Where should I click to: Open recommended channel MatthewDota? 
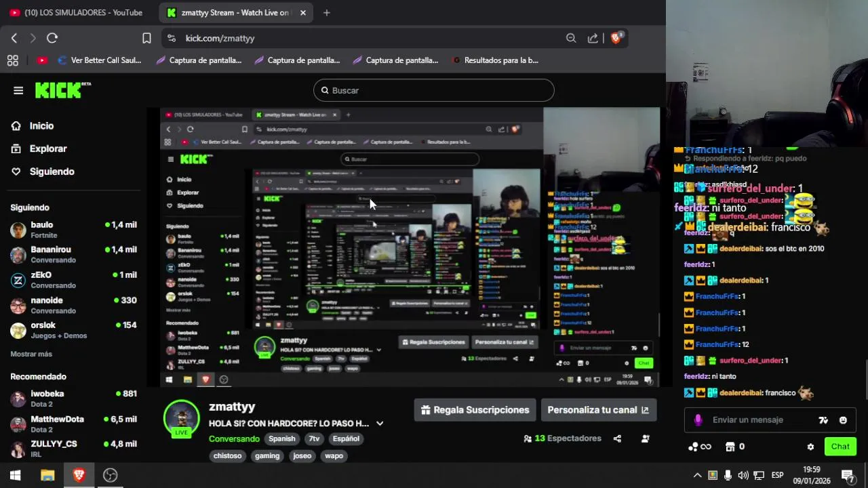click(x=73, y=424)
